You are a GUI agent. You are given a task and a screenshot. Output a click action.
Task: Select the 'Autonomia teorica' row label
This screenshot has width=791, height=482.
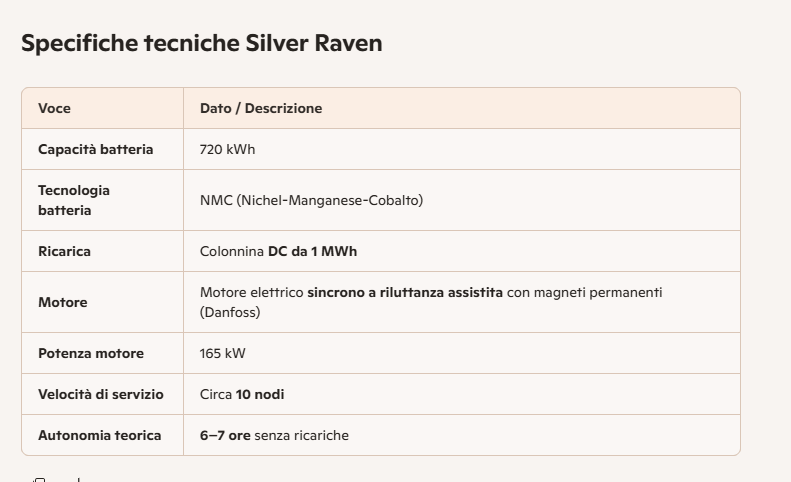pyautogui.click(x=100, y=435)
